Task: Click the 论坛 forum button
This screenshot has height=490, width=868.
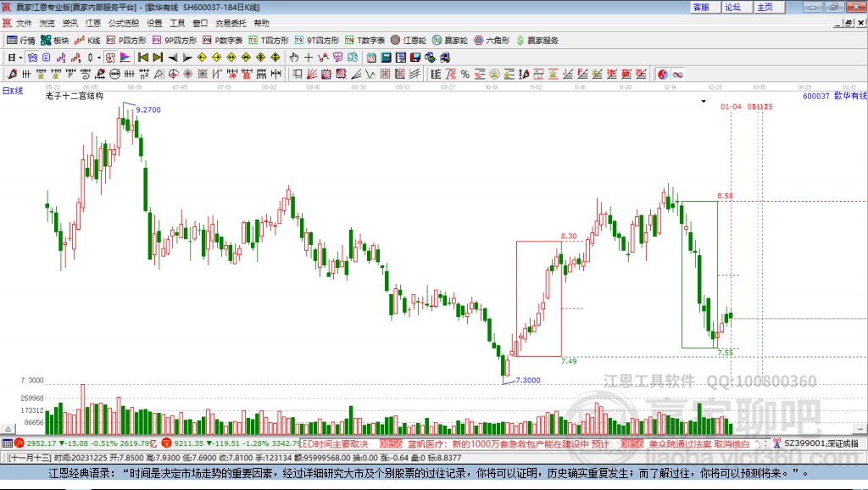Action: (737, 7)
